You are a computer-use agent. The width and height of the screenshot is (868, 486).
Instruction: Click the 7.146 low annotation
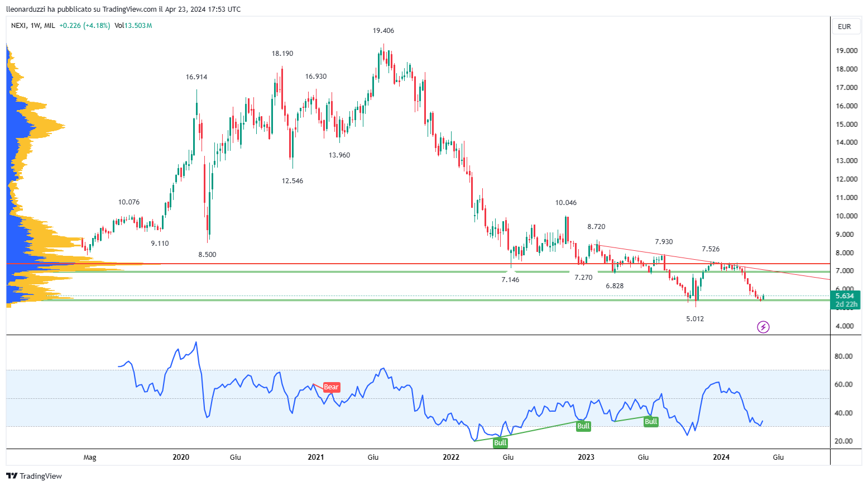coord(510,280)
